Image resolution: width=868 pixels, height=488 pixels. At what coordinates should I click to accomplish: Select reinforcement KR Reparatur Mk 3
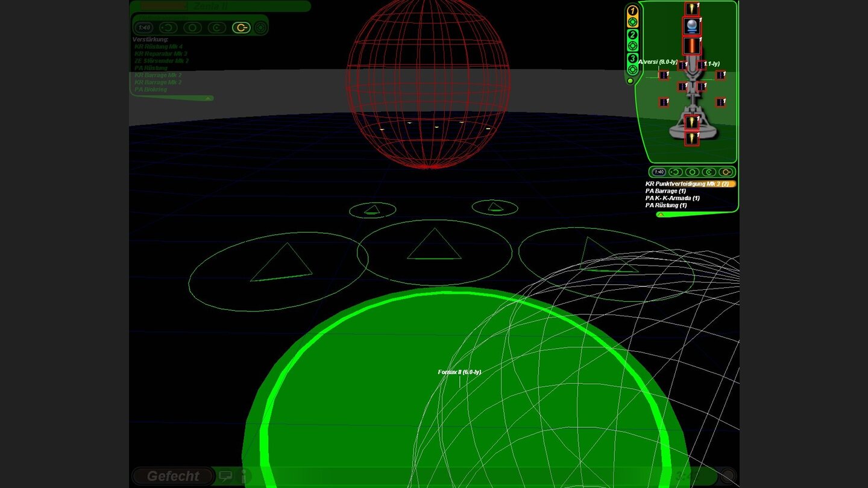pyautogui.click(x=161, y=54)
